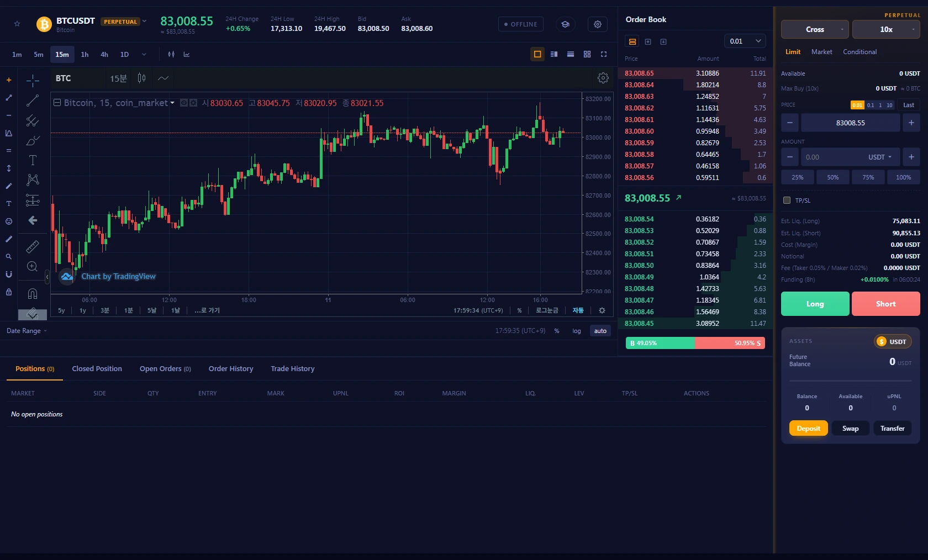Choose candlestick style icon next to 15분

[141, 78]
